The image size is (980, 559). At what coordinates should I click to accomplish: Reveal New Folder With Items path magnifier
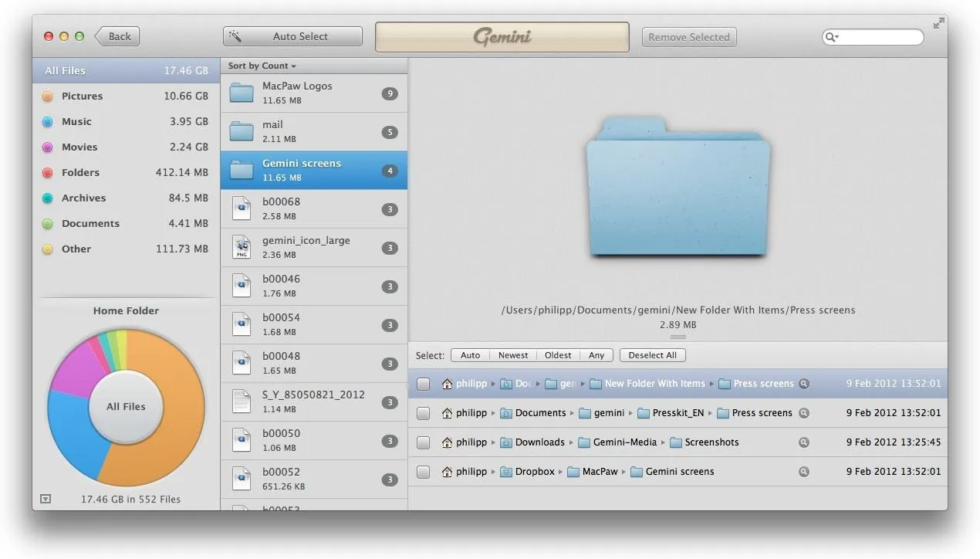[x=804, y=384]
